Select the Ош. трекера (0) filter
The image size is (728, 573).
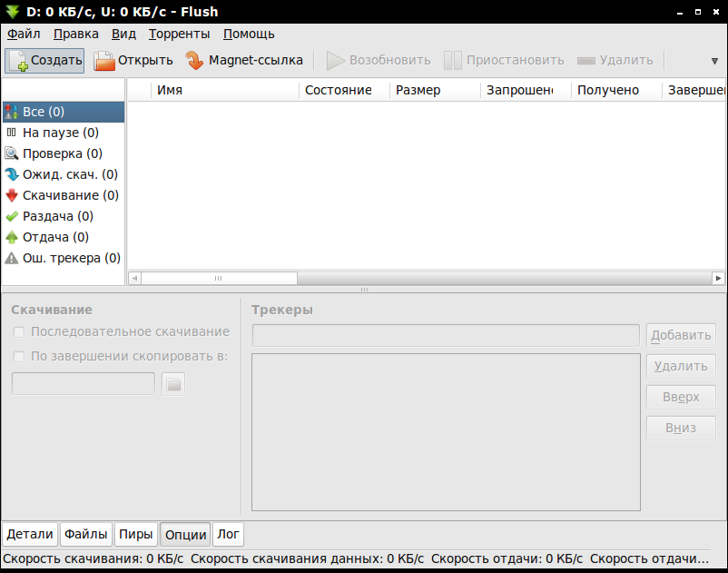coord(64,258)
